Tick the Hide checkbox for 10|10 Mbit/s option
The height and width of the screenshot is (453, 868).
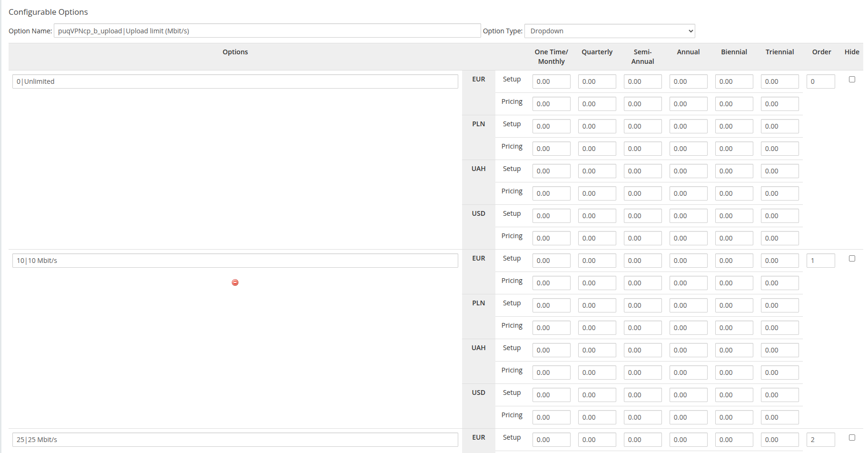[852, 259]
